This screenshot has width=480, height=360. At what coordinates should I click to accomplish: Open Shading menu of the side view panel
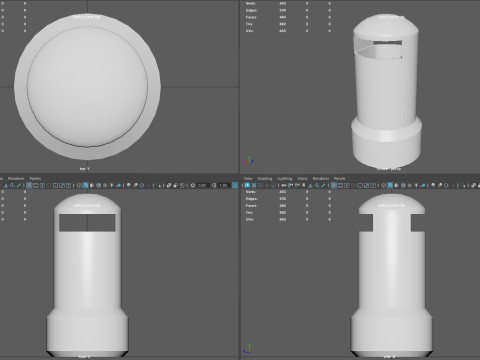point(265,179)
